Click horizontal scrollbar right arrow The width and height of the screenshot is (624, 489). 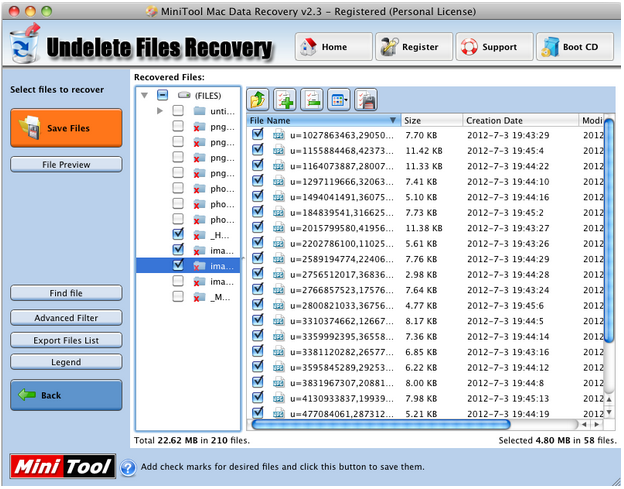pyautogui.click(x=597, y=425)
